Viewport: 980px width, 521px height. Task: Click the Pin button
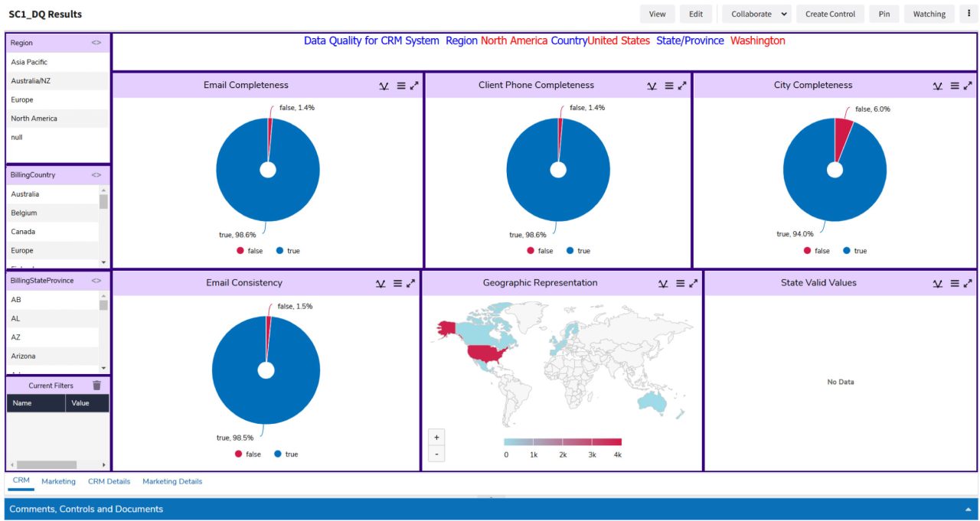[884, 14]
